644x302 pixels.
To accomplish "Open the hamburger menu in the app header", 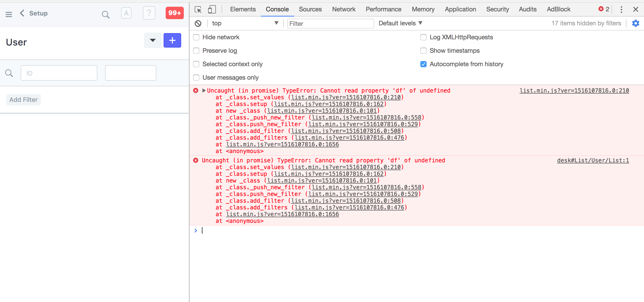I will (9, 13).
